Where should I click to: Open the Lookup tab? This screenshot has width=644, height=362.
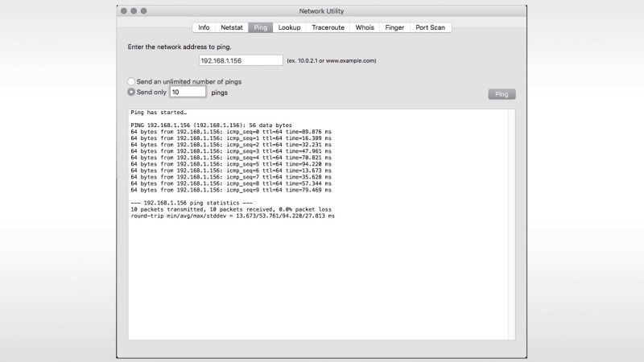[290, 27]
